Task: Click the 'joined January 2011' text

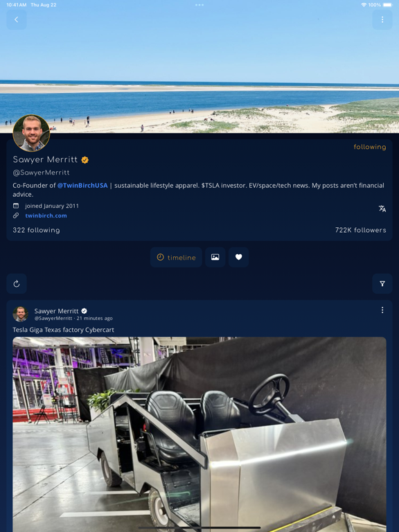Action: [52, 206]
